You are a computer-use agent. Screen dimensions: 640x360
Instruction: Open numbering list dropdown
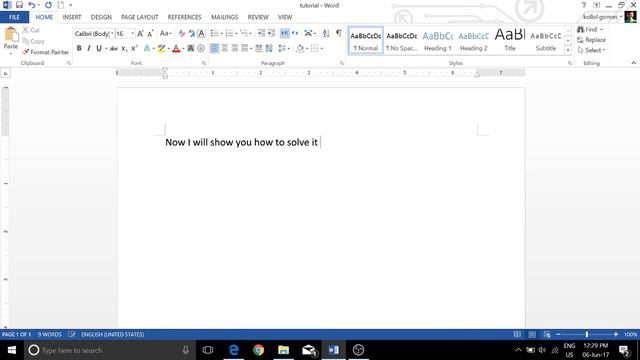pos(236,33)
